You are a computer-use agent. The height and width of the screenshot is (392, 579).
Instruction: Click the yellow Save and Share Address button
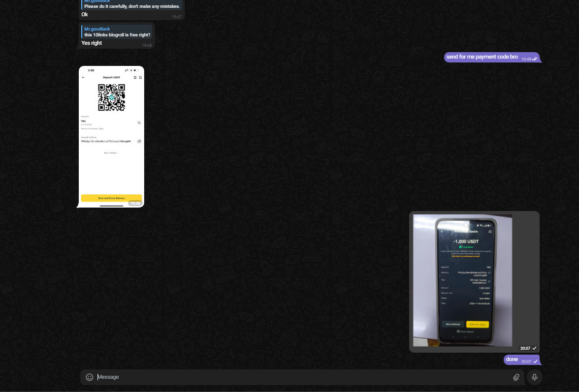(x=111, y=198)
